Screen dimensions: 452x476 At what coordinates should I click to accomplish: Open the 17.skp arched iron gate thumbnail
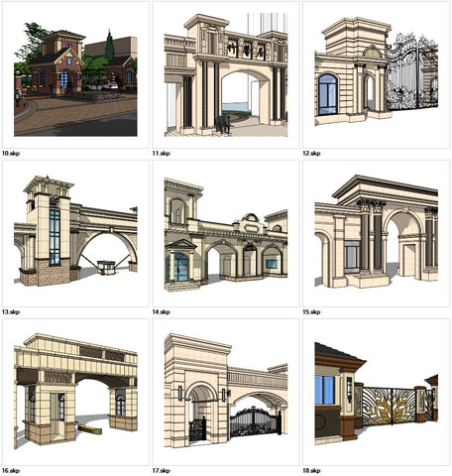click(x=226, y=392)
